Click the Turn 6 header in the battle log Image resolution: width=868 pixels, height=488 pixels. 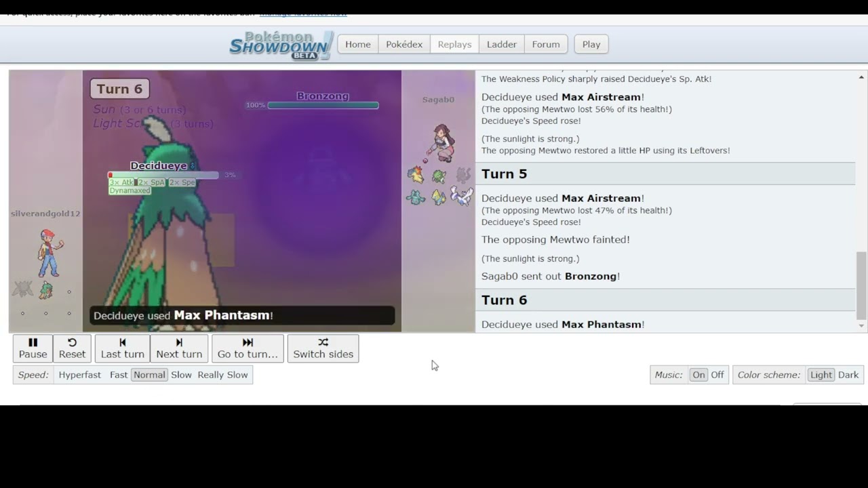pyautogui.click(x=665, y=300)
